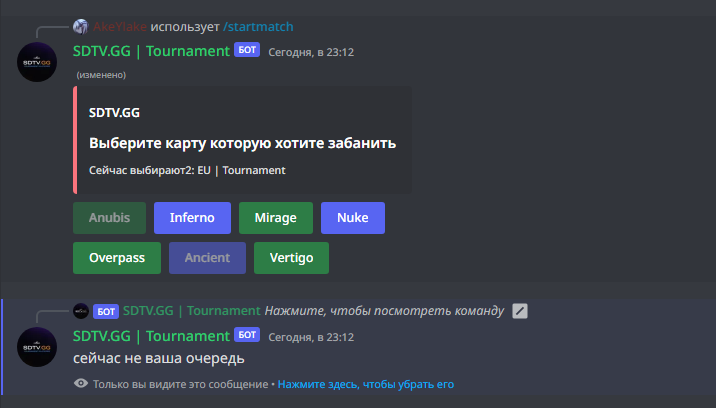Open SDTV.GG bot avatar on second message

(37, 347)
